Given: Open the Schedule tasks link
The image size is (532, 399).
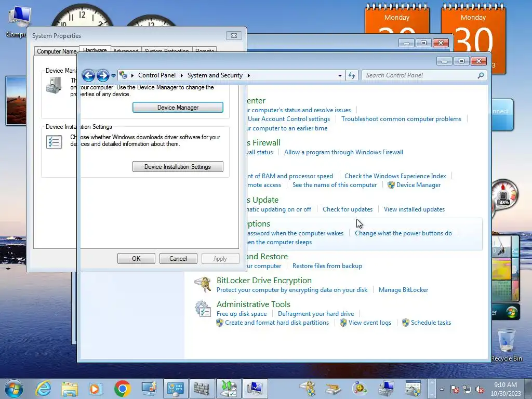Looking at the screenshot, I should click(x=431, y=323).
